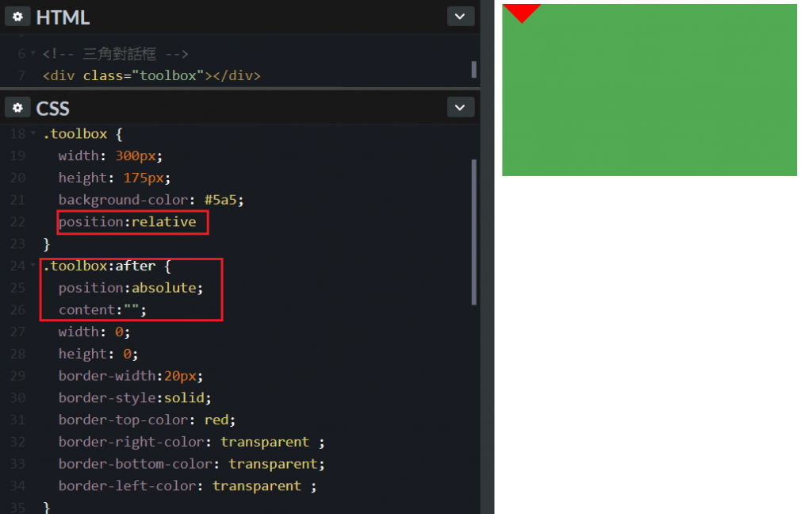Click the HTML editor scrollbar thumb
Screen dimensions: 812x514
coord(474,70)
